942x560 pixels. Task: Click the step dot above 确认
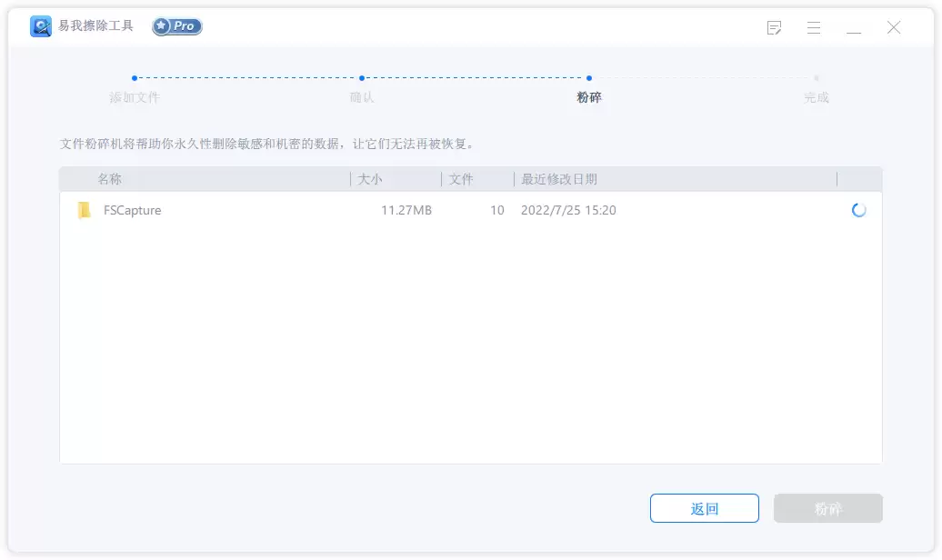[364, 78]
